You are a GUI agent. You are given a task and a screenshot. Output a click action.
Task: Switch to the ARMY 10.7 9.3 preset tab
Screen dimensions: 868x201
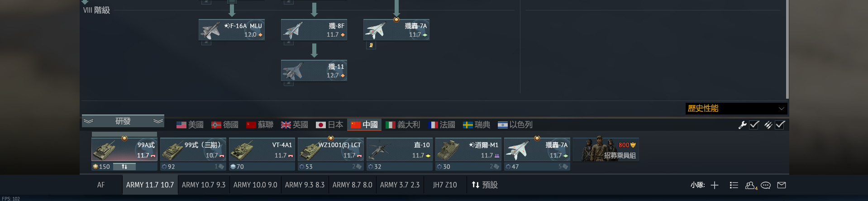[204, 185]
